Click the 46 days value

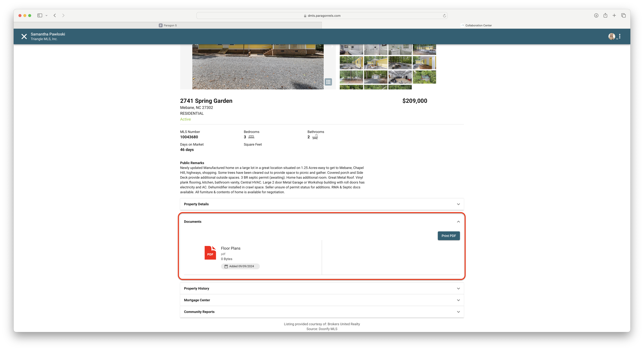coord(187,150)
